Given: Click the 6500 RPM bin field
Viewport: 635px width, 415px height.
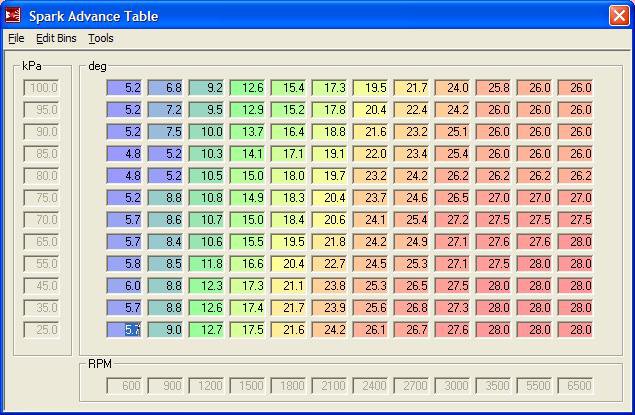Looking at the screenshot, I should click(x=576, y=385).
